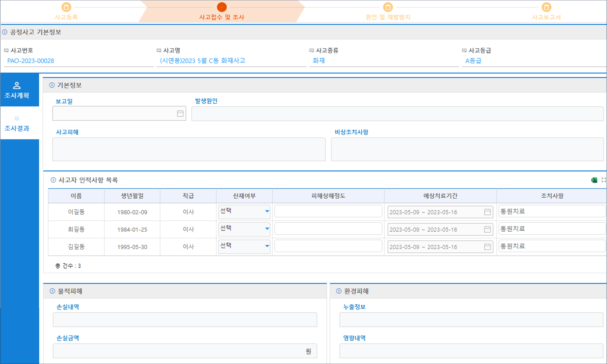This screenshot has height=364, width=607.
Task: Click the person icon above 조사계획
Action: 17,85
